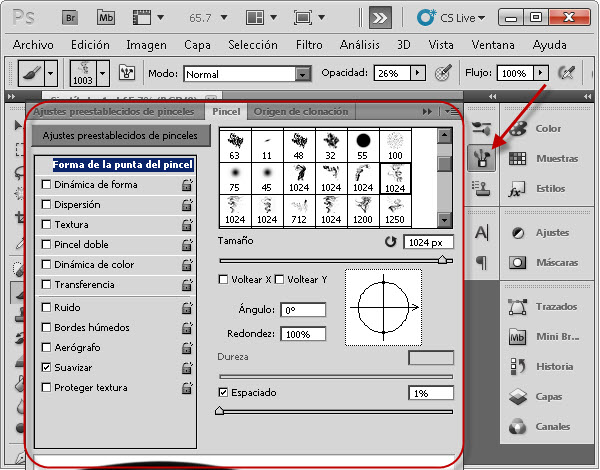Select the 1200 brush tip thumbnail
The width and height of the screenshot is (600, 470).
tap(363, 211)
